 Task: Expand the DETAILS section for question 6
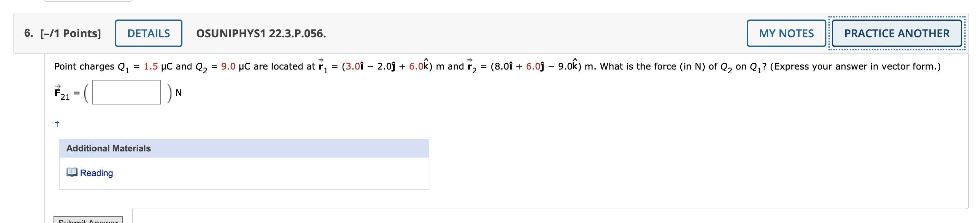[148, 34]
